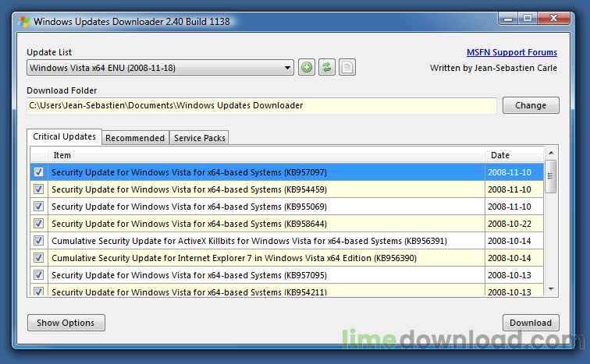
Task: Click the vertical scrollbar thumb
Action: click(551, 176)
